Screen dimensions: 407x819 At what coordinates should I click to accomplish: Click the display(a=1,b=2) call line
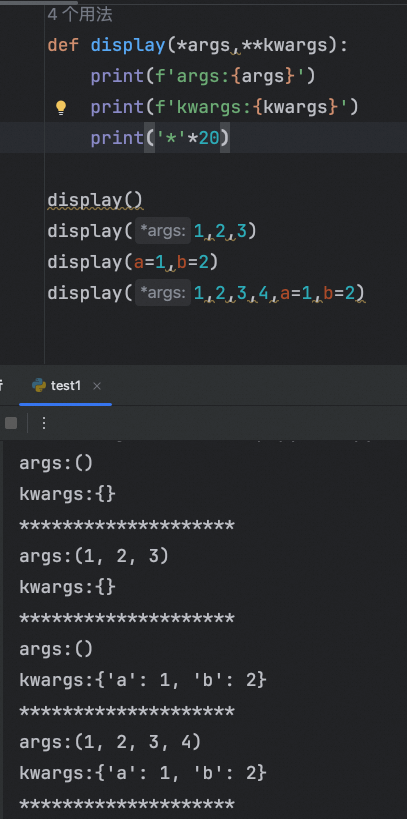133,262
